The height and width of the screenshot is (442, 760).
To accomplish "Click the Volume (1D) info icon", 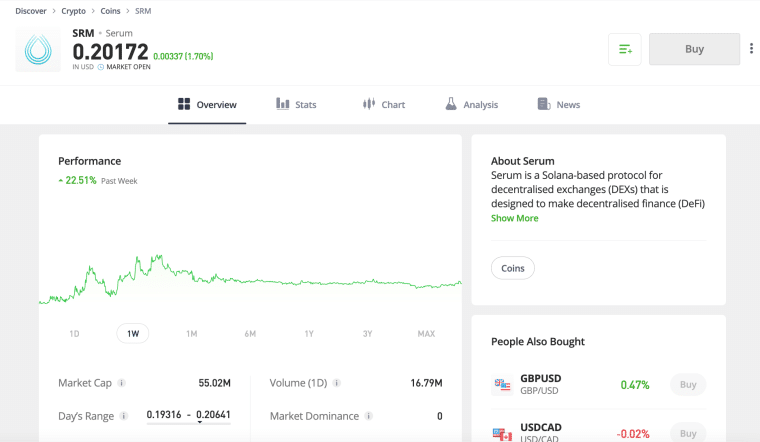I will [x=337, y=383].
